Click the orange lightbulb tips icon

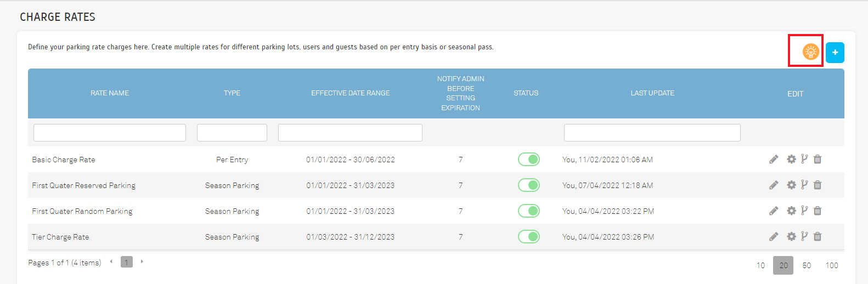coord(810,52)
